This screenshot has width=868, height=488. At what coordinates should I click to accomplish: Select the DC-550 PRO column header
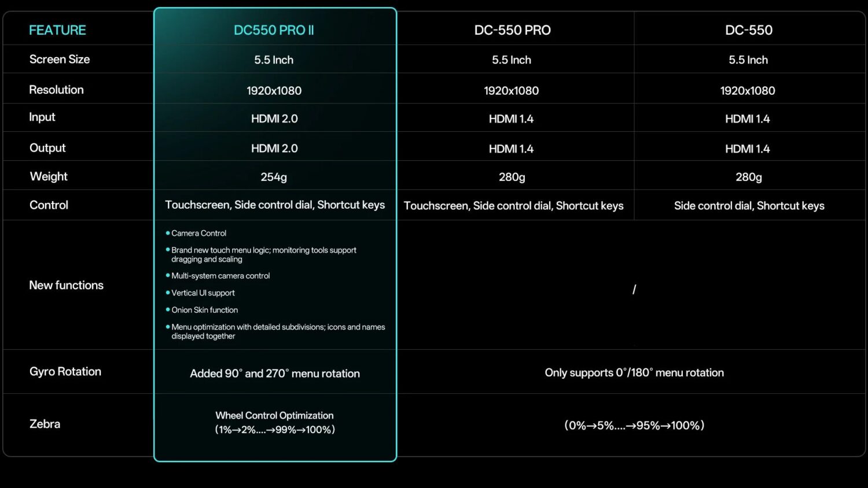coord(512,30)
